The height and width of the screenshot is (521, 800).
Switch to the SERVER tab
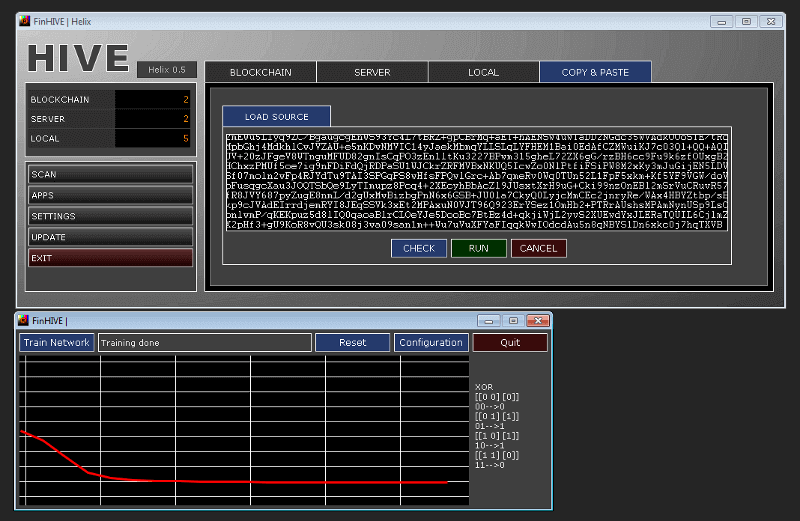[372, 72]
